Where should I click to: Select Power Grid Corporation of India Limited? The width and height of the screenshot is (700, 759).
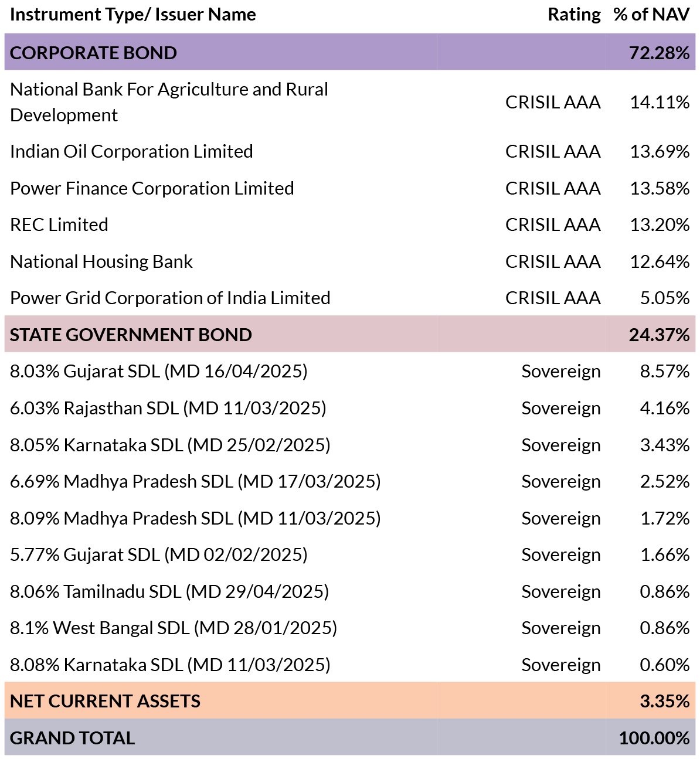tap(170, 298)
